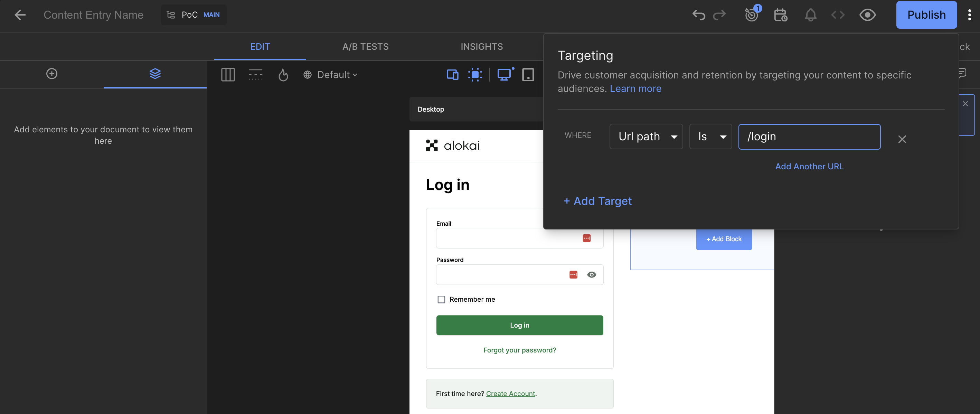Switch to the EDIT tab

[x=260, y=46]
